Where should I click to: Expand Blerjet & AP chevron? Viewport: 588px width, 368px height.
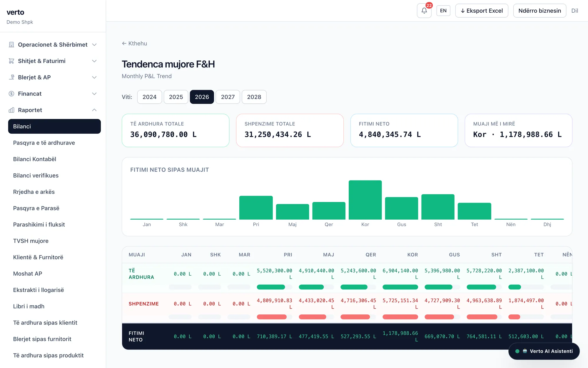(94, 77)
